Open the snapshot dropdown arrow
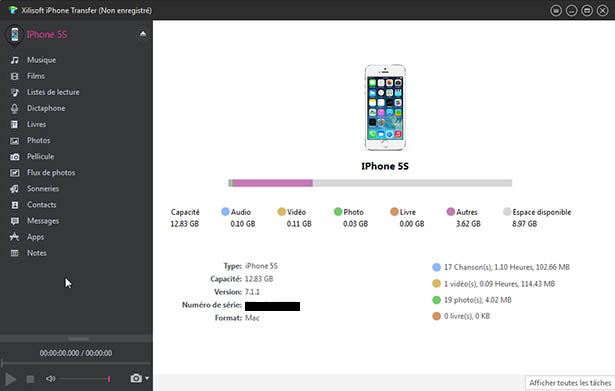 pyautogui.click(x=147, y=378)
